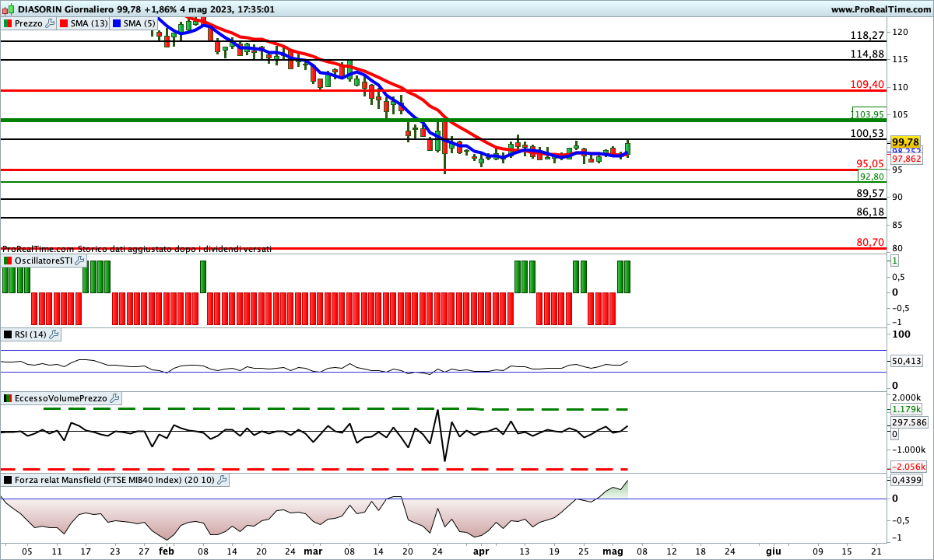Click the green 1.179k upper band tag
Screen dimensions: 934x560
[x=907, y=409]
